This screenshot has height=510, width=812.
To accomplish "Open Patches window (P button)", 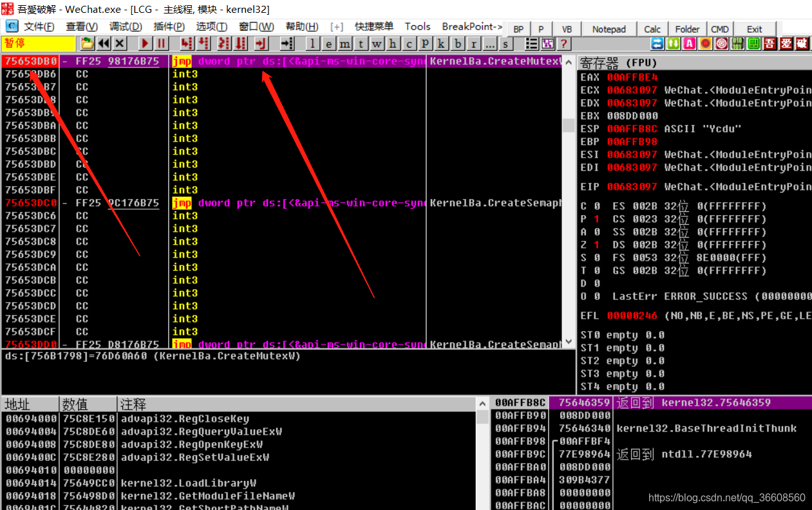I will click(x=426, y=44).
